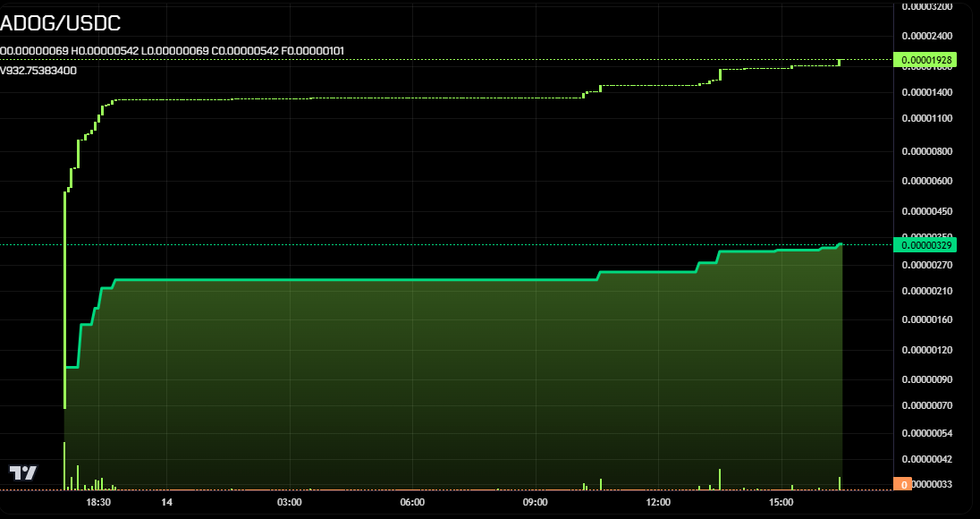Click the 0.00002400 price axis label
This screenshot has height=519, width=980.
pyautogui.click(x=927, y=37)
